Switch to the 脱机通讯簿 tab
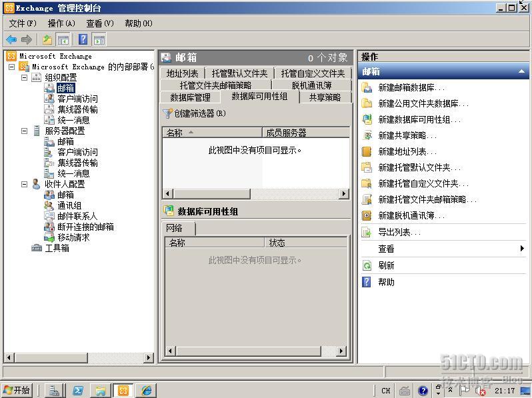This screenshot has height=398, width=532. pos(311,85)
